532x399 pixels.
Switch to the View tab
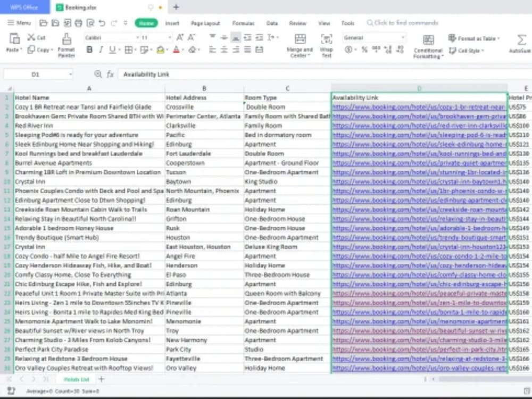tap(324, 23)
